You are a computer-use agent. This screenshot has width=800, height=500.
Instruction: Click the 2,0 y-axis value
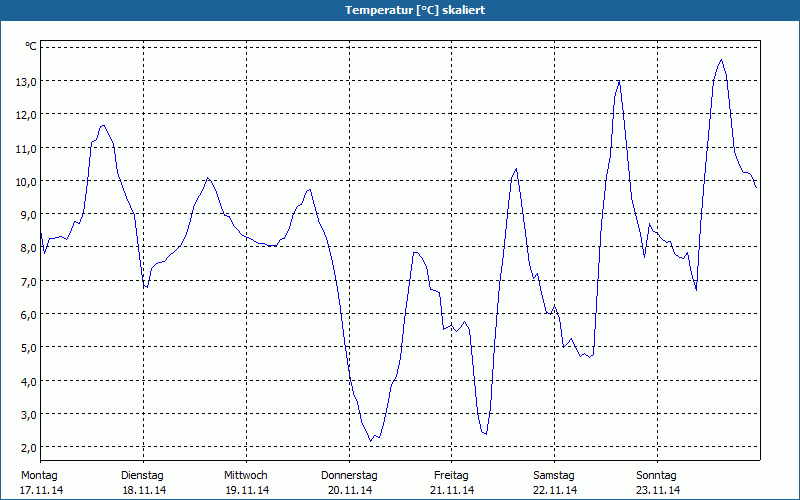[x=29, y=447]
